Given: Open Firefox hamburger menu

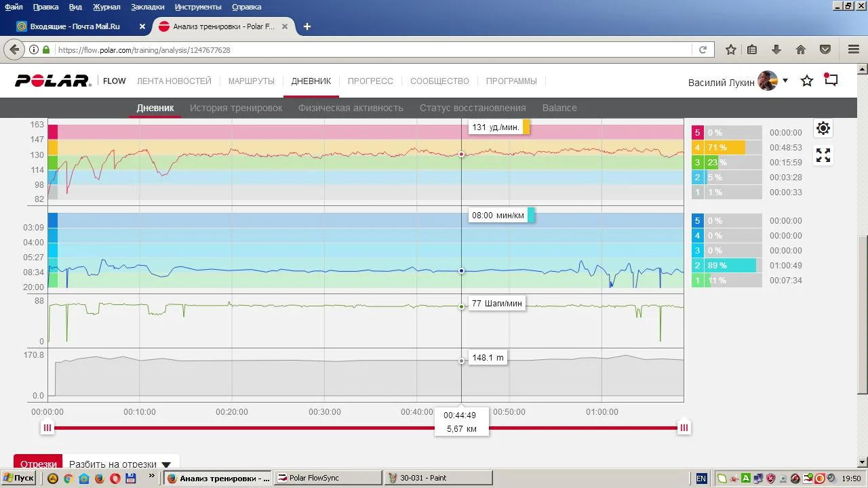Looking at the screenshot, I should pyautogui.click(x=854, y=49).
